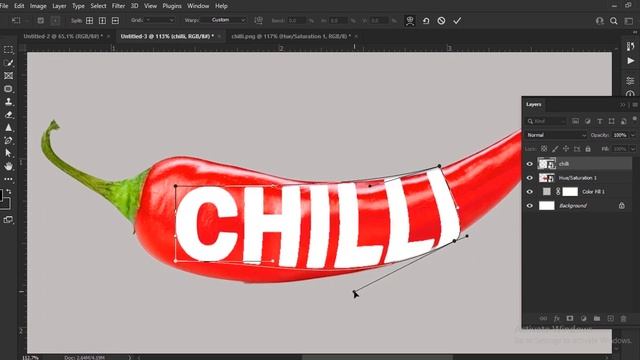Image resolution: width=640 pixels, height=360 pixels.
Task: Split the warp crosswise grid icon
Action: (x=89, y=20)
